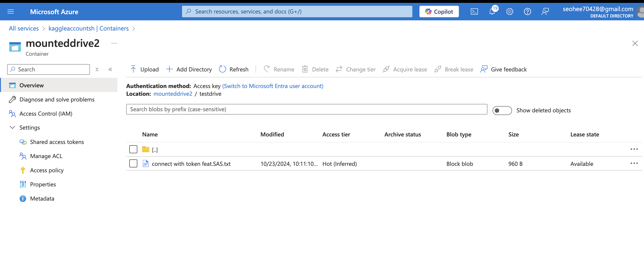Click the Upload icon to add files

(x=134, y=69)
